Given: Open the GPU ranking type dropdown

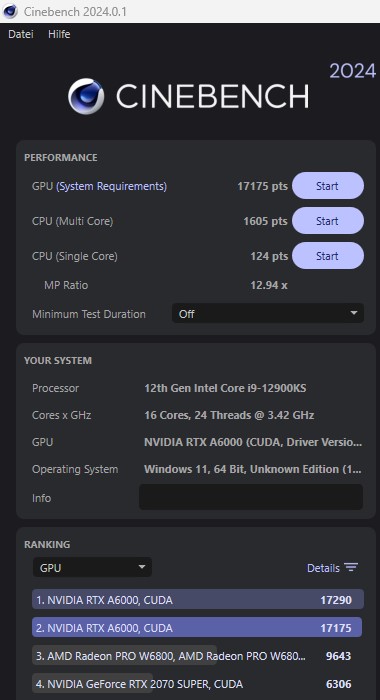Looking at the screenshot, I should pyautogui.click(x=92, y=567).
